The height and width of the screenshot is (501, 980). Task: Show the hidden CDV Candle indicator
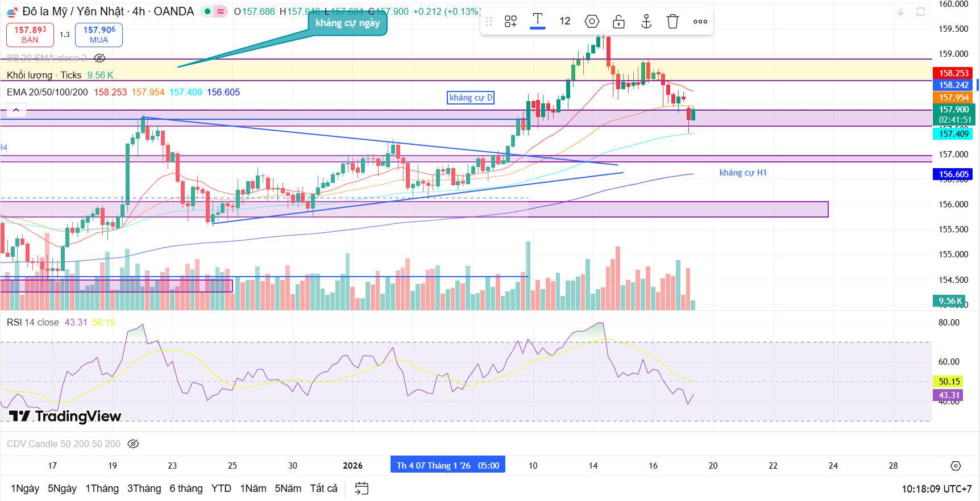click(x=133, y=444)
